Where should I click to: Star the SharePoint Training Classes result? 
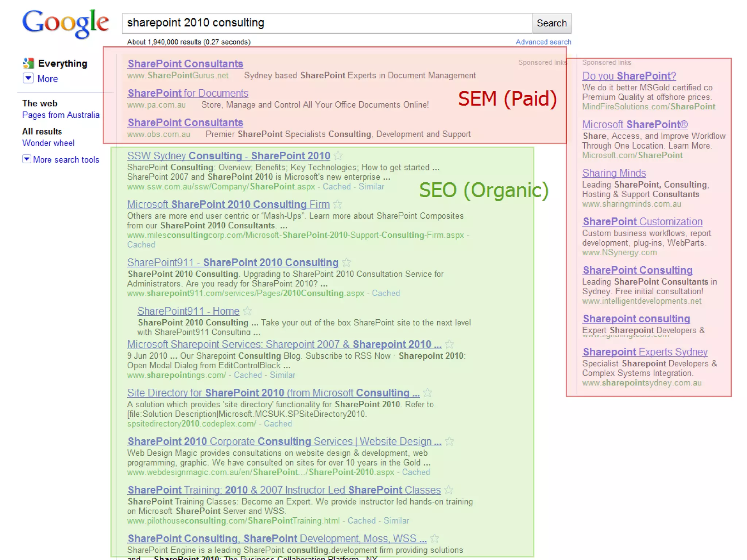[449, 490]
